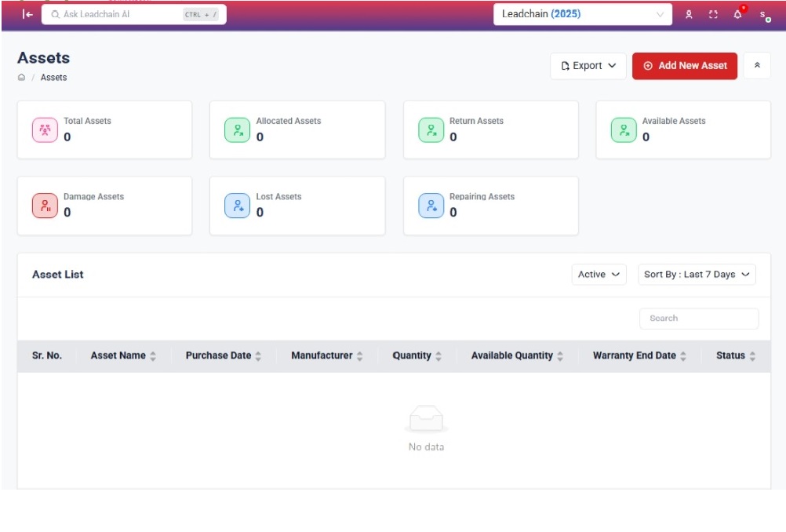Click the user profile icon in header
This screenshot has height=532, width=786.
pos(689,14)
